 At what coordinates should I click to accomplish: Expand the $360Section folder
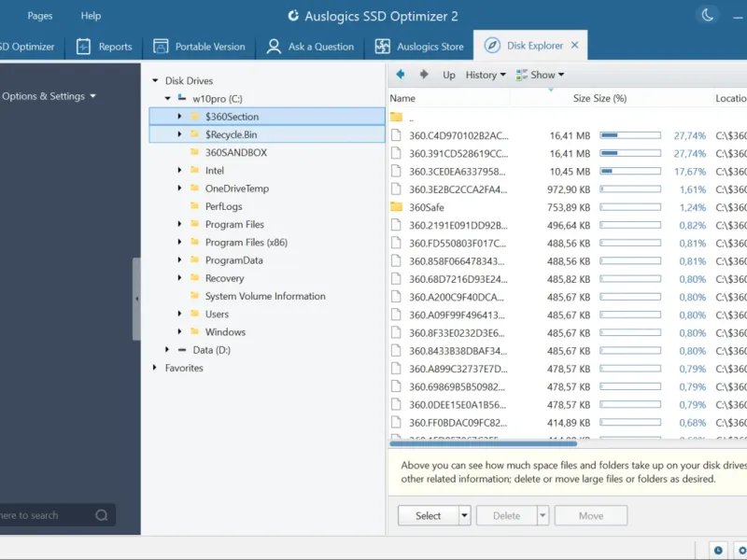tap(179, 116)
